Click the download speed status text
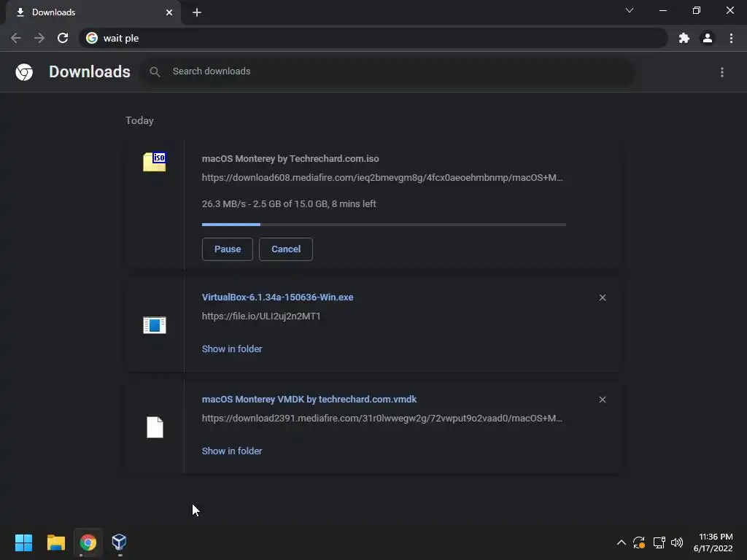747x560 pixels. (289, 204)
